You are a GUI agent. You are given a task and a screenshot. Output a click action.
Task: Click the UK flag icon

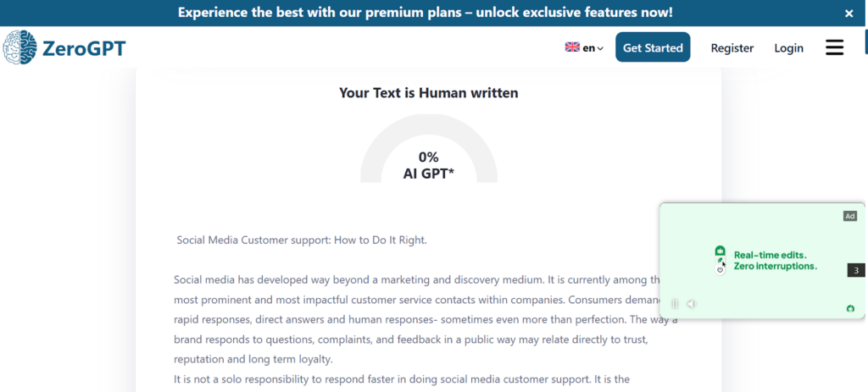pyautogui.click(x=572, y=47)
